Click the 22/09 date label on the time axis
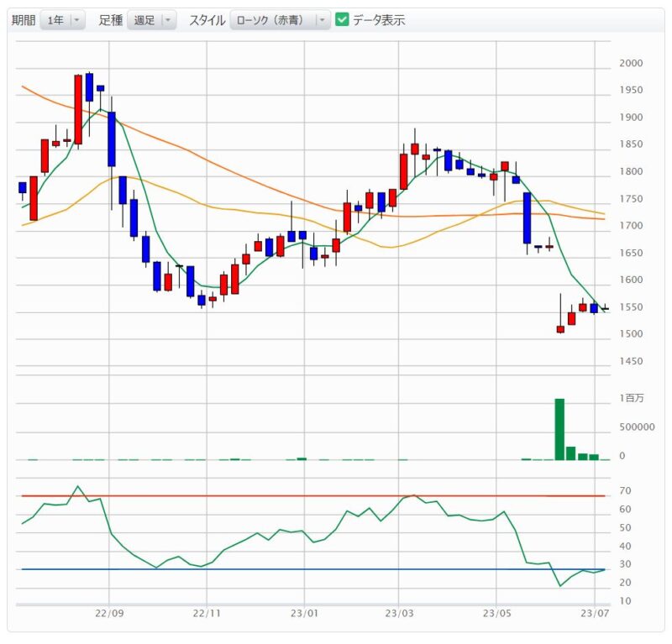This screenshot has width=672, height=644. [109, 613]
